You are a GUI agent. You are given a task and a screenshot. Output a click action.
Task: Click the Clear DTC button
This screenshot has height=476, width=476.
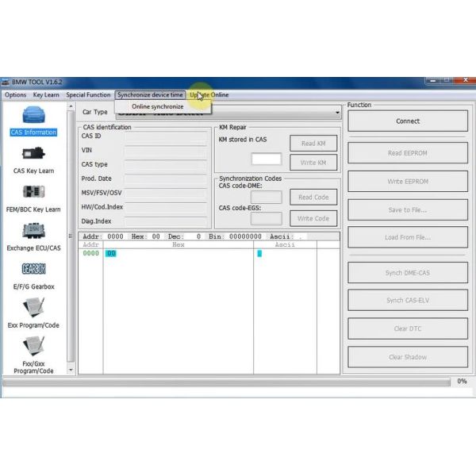point(408,328)
